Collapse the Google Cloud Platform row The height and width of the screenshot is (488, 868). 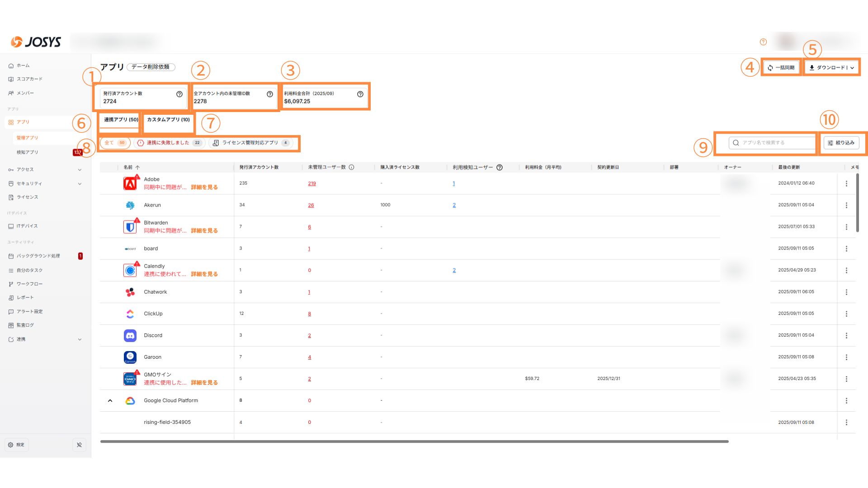click(110, 401)
